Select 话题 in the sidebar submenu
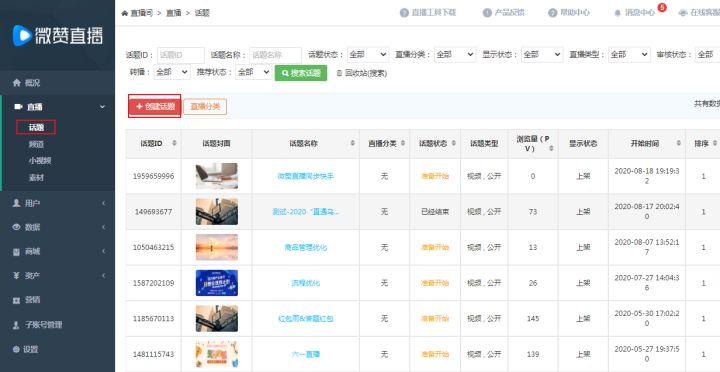 (36, 127)
